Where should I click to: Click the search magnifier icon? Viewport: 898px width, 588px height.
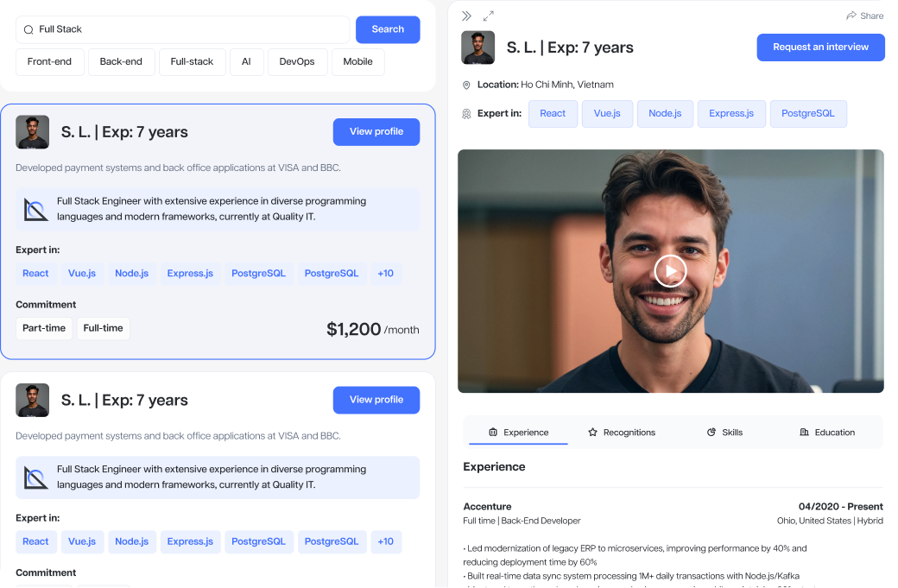pyautogui.click(x=28, y=29)
